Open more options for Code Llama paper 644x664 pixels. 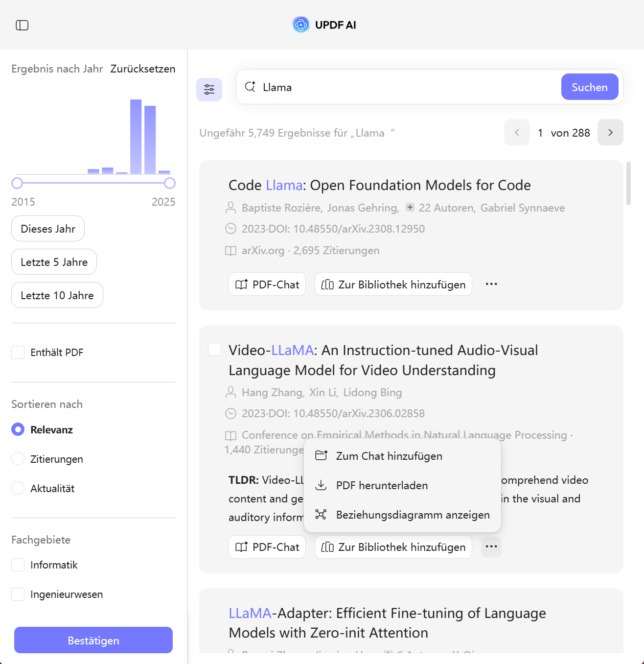tap(491, 284)
